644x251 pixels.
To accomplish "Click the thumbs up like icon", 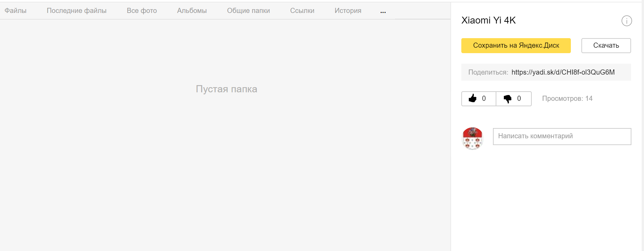I will click(473, 98).
